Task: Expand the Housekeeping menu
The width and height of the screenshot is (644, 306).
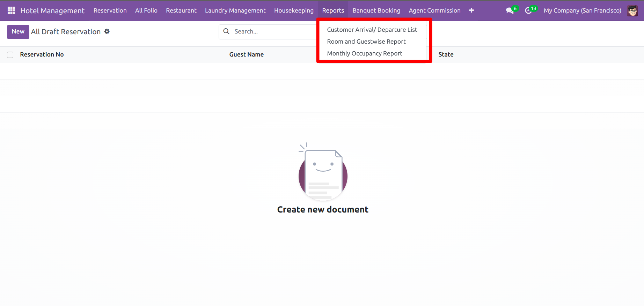Action: pyautogui.click(x=294, y=10)
